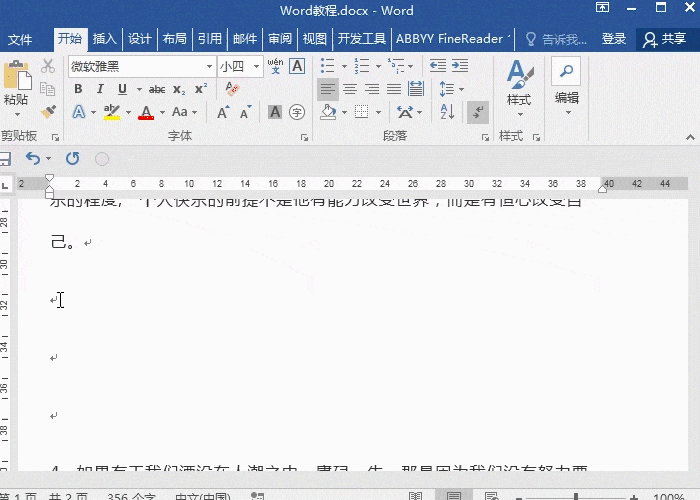The height and width of the screenshot is (500, 700).
Task: Click the Clear Formatting eraser icon
Action: click(x=233, y=89)
